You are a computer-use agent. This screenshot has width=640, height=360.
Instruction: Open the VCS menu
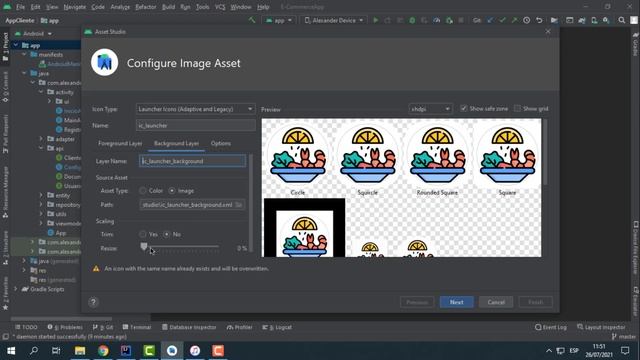pyautogui.click(x=220, y=7)
